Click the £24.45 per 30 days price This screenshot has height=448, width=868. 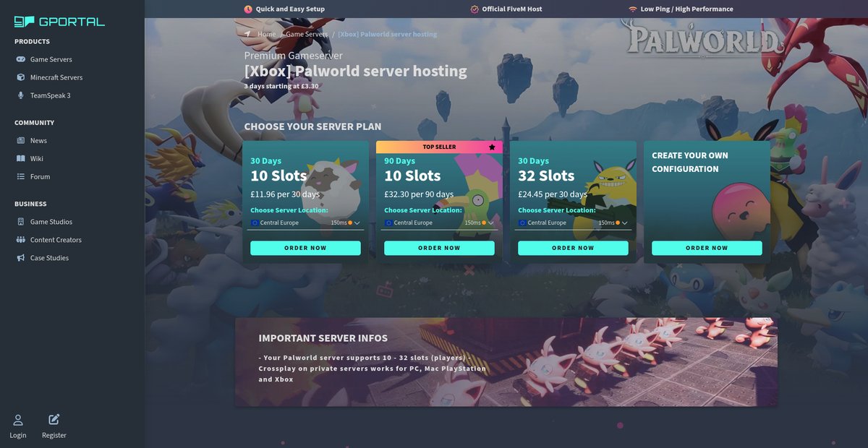(553, 194)
